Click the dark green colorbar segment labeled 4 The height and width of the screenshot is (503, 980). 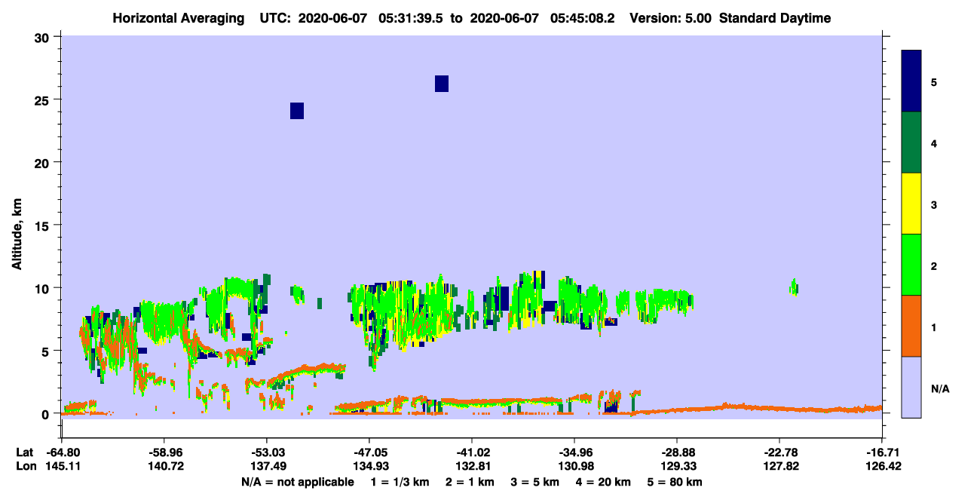(x=911, y=143)
